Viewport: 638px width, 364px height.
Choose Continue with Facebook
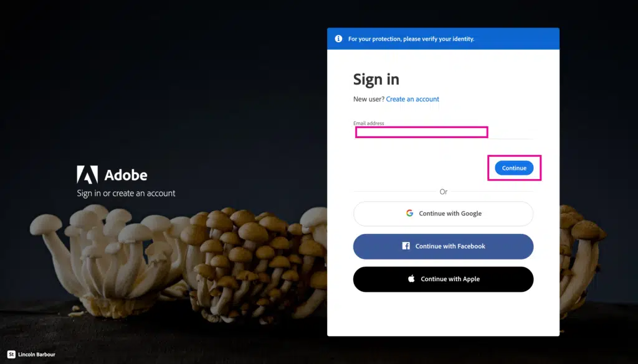click(x=443, y=246)
